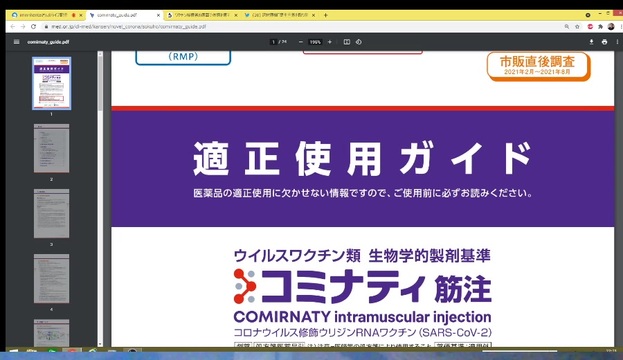Switch to the first browser tab
Viewport: 623px width, 360px height.
point(47,15)
